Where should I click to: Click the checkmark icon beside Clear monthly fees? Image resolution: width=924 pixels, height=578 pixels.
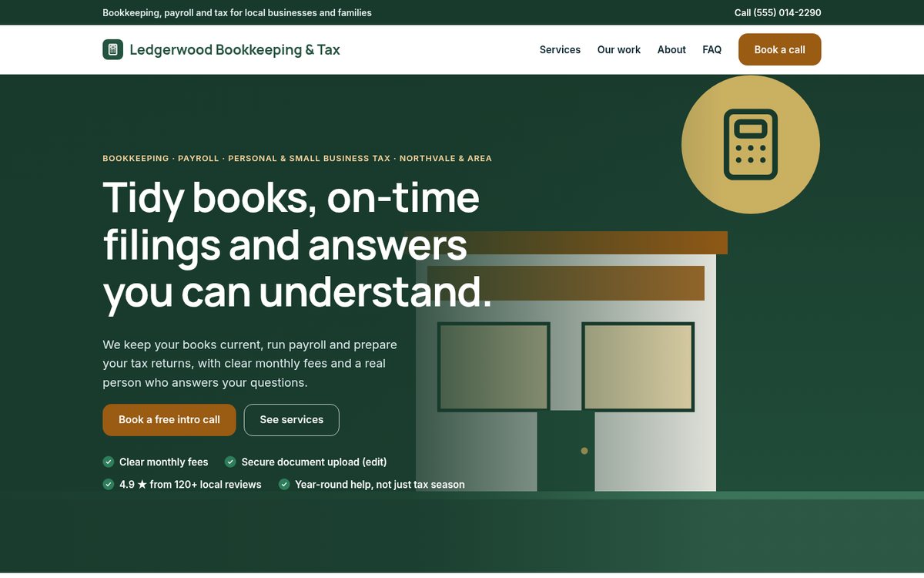(109, 462)
